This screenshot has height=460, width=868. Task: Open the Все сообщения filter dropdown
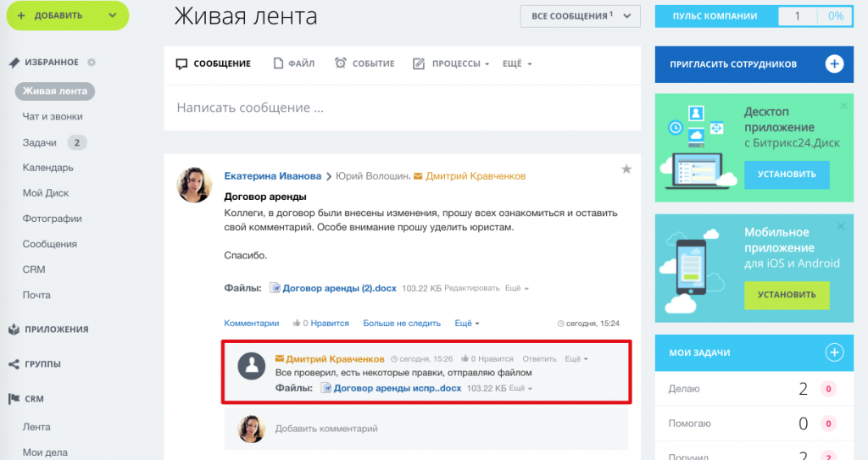(580, 16)
